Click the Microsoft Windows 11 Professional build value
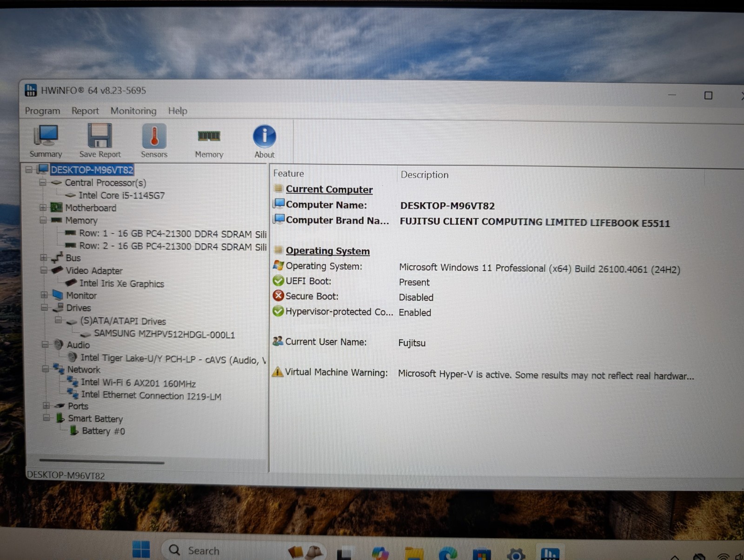 tap(539, 268)
